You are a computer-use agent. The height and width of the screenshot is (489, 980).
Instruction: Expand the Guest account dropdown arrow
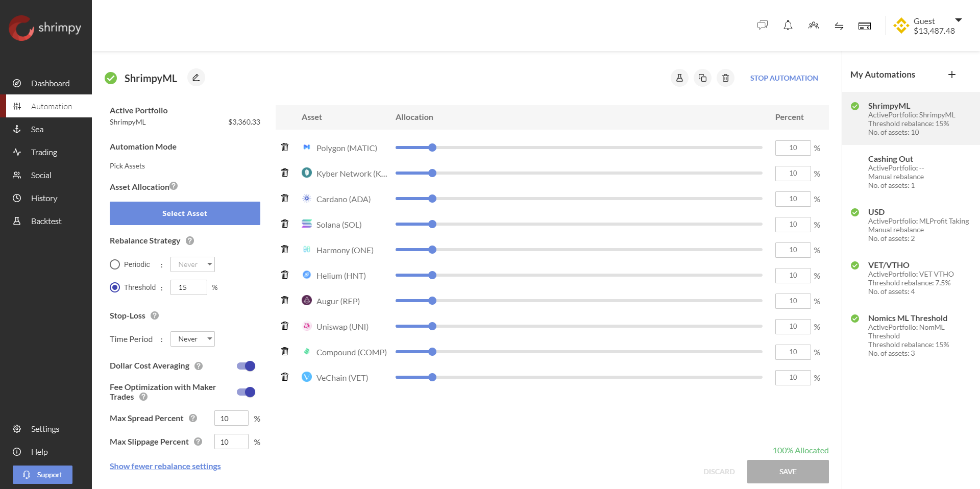(x=959, y=20)
